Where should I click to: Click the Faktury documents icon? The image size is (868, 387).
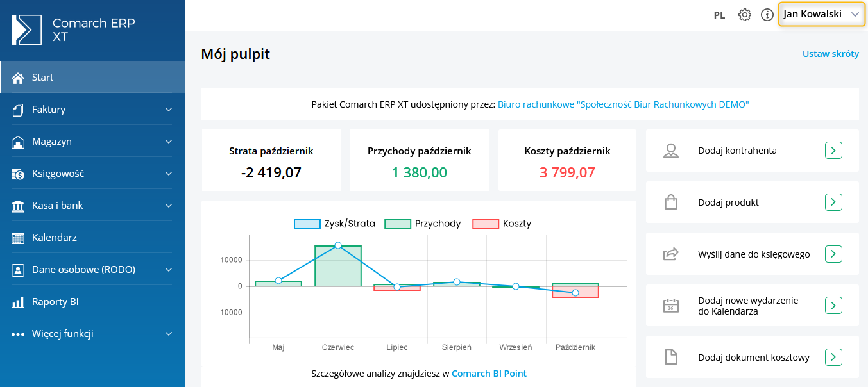[x=18, y=110]
